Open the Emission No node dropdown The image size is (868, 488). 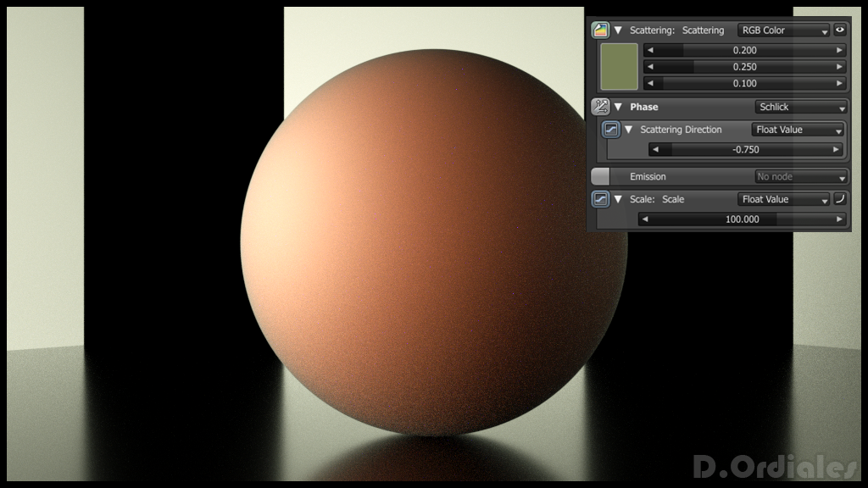801,176
